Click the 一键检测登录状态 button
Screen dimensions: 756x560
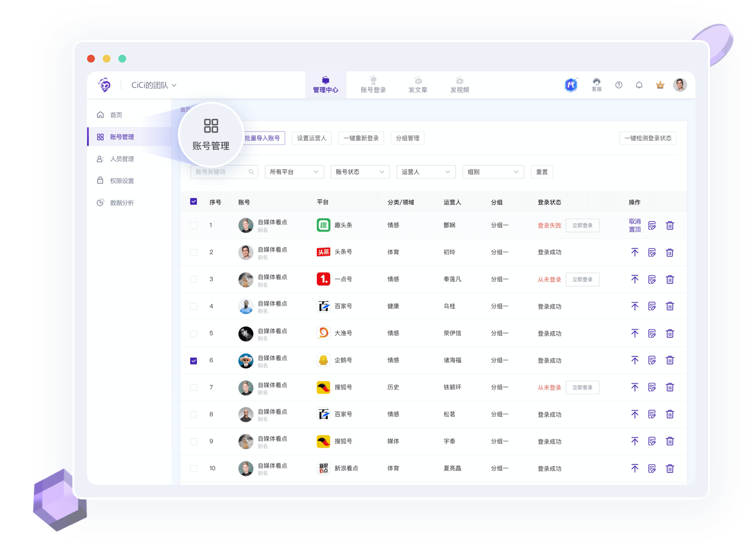coord(647,138)
